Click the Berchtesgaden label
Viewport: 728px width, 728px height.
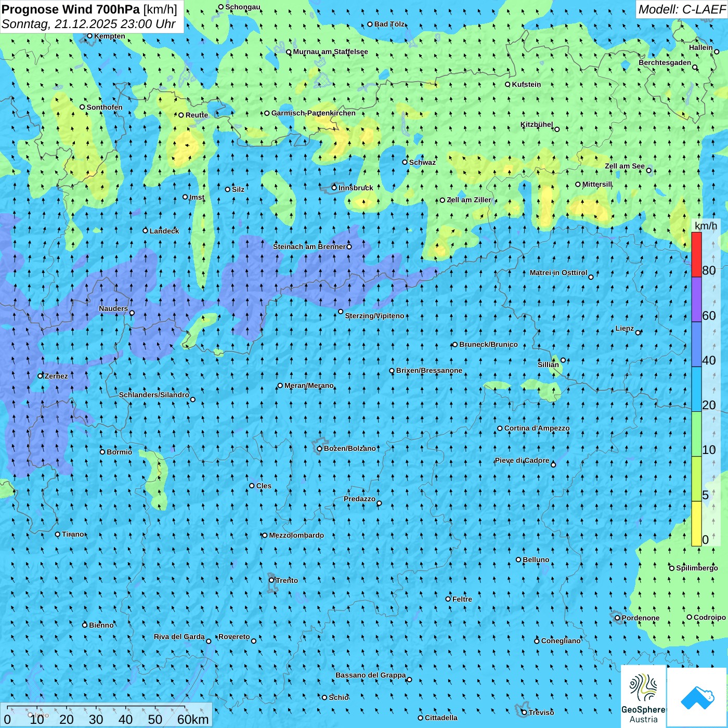pyautogui.click(x=665, y=62)
